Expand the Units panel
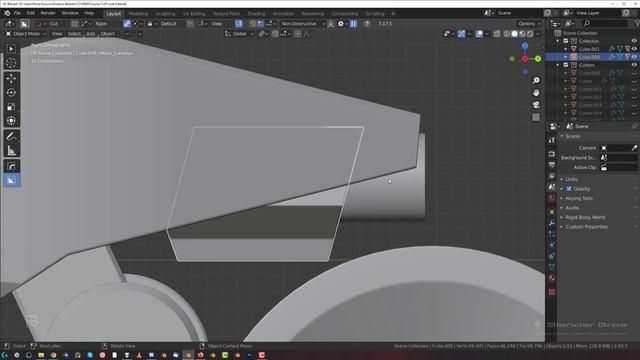The width and height of the screenshot is (640, 360). click(x=571, y=179)
